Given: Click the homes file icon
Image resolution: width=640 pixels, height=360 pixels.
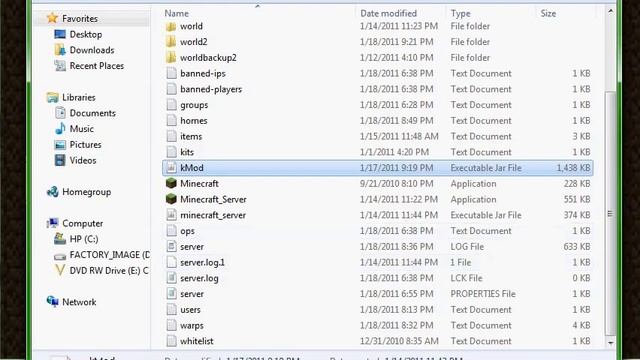Looking at the screenshot, I should click(x=171, y=121).
